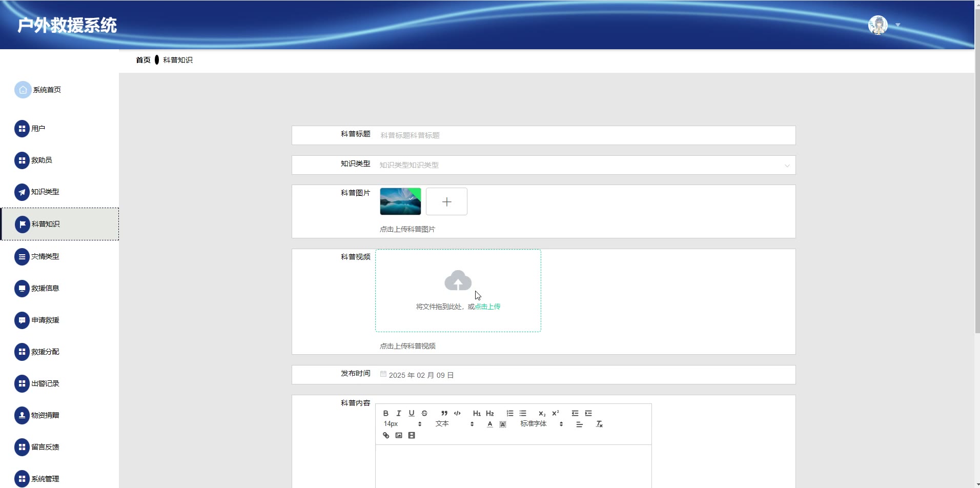Add another 科普图片 with the plus button

pos(446,201)
